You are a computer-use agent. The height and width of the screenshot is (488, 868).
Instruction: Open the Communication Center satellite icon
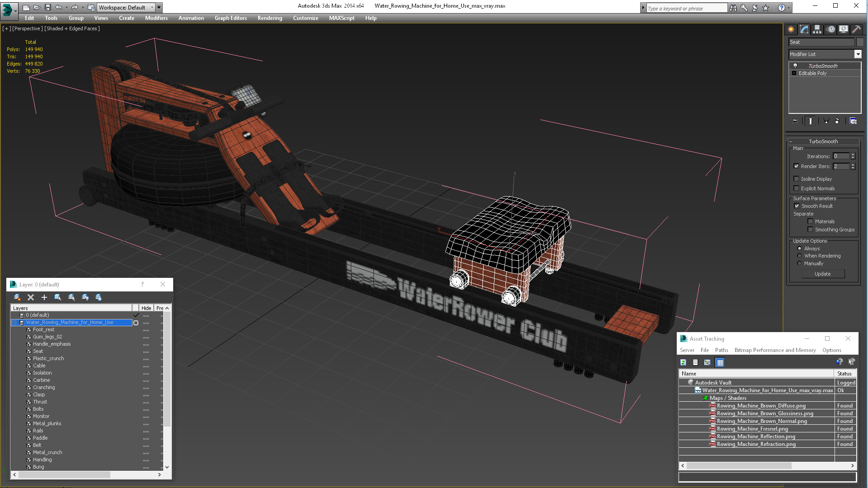(x=755, y=8)
